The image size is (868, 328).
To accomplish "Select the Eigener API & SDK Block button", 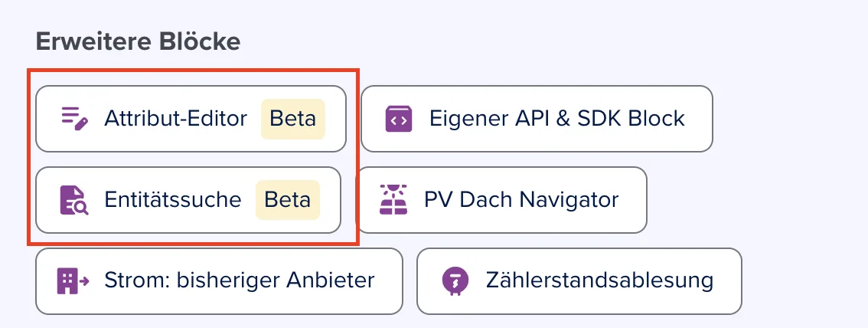I will 537,119.
